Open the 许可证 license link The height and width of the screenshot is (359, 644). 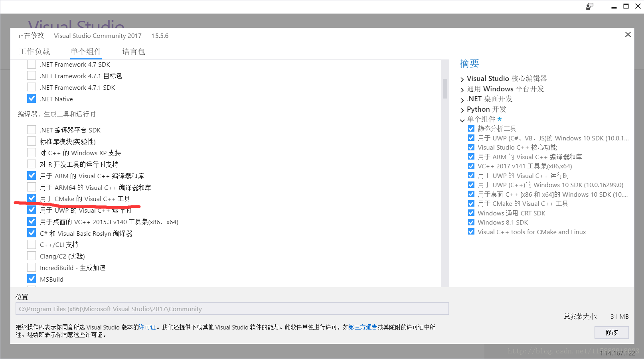coord(147,327)
